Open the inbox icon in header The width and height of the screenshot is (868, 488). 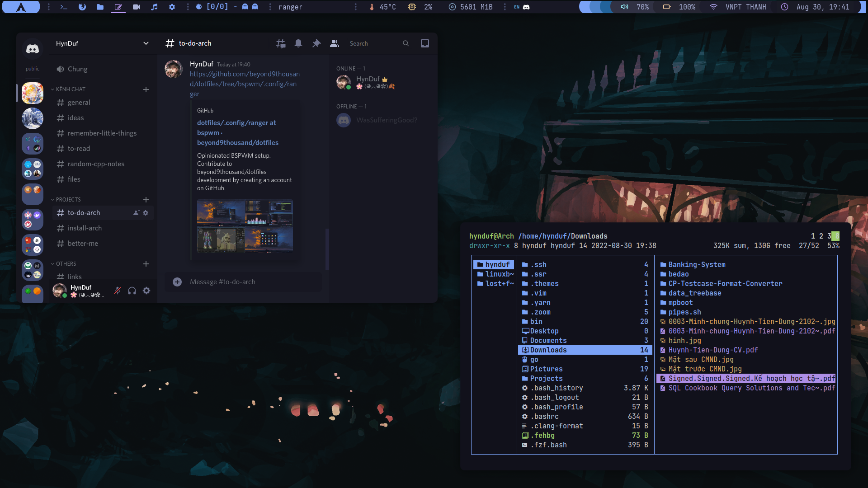coord(425,43)
